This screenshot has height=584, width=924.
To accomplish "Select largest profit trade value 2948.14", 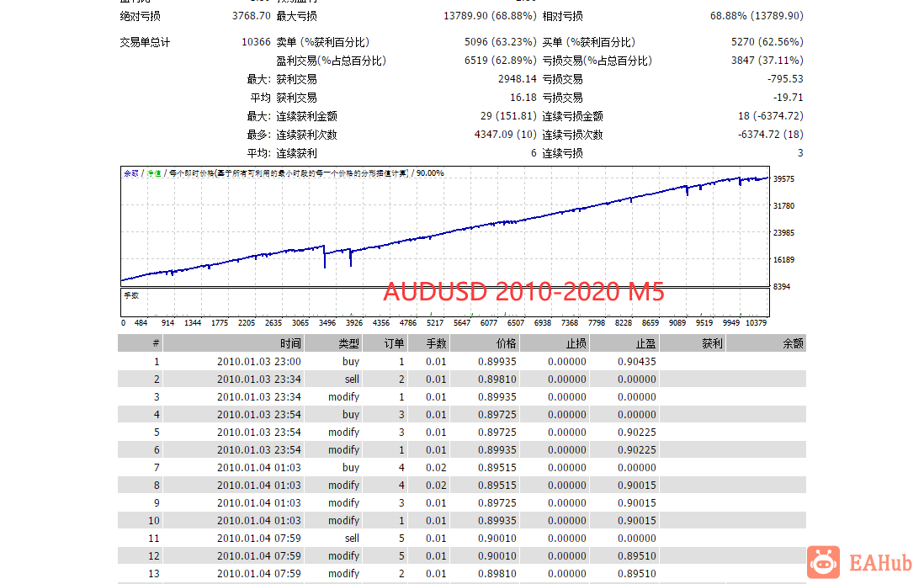I will [518, 79].
